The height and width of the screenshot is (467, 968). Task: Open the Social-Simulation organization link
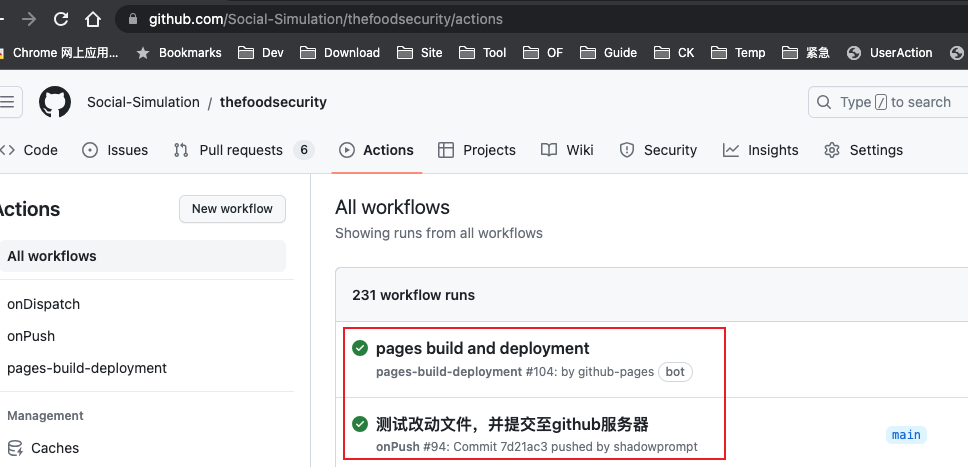(143, 102)
